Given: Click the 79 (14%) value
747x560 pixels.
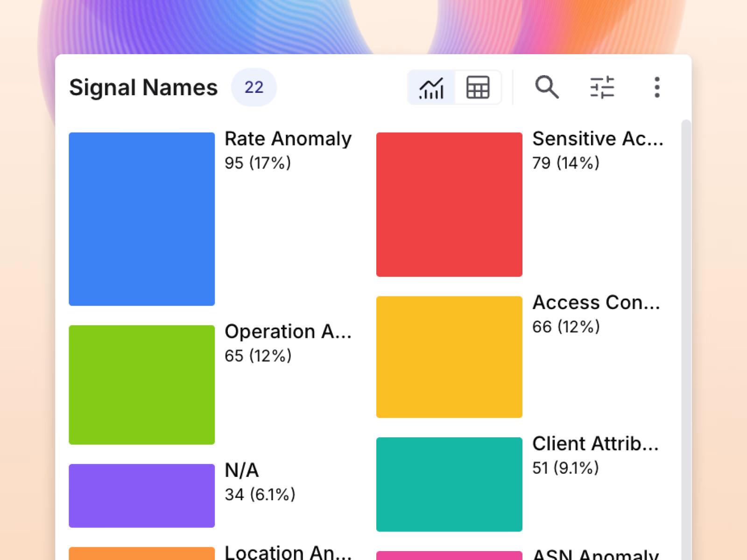Looking at the screenshot, I should (566, 163).
